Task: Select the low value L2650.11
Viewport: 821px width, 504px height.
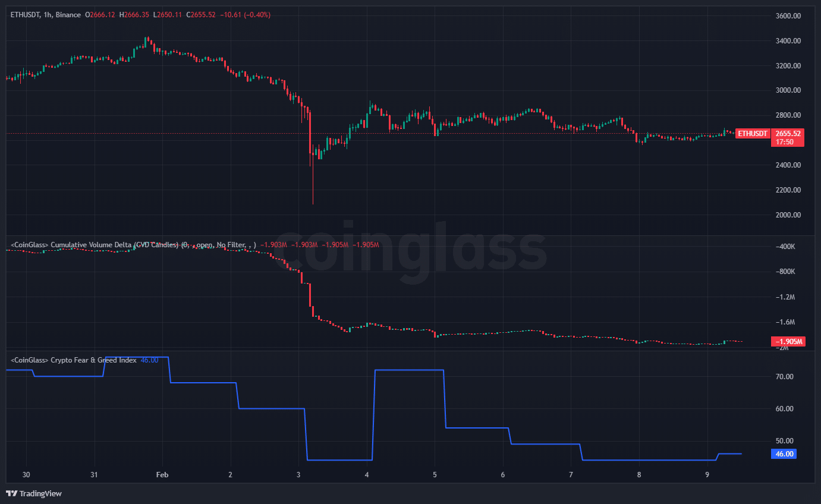Action: (x=168, y=15)
